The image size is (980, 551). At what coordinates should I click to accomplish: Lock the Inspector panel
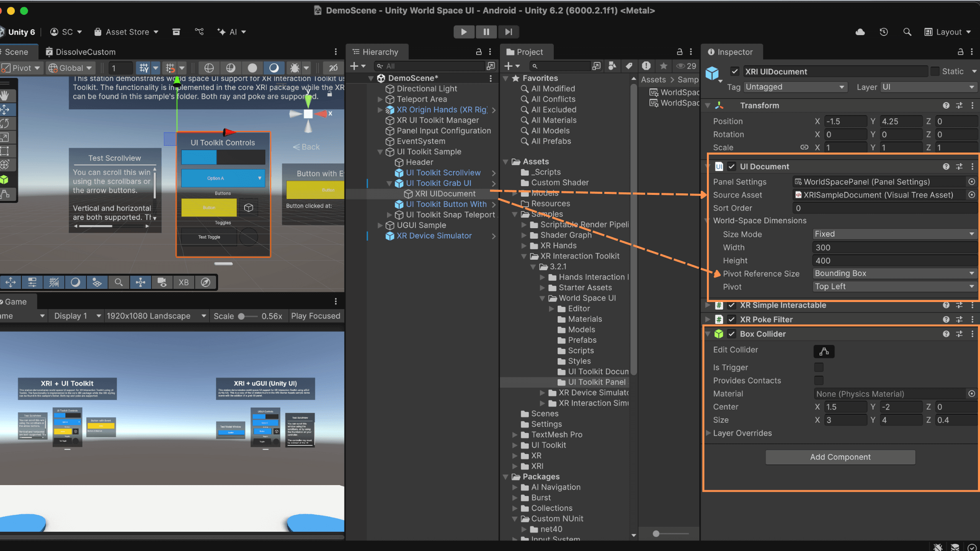coord(961,52)
